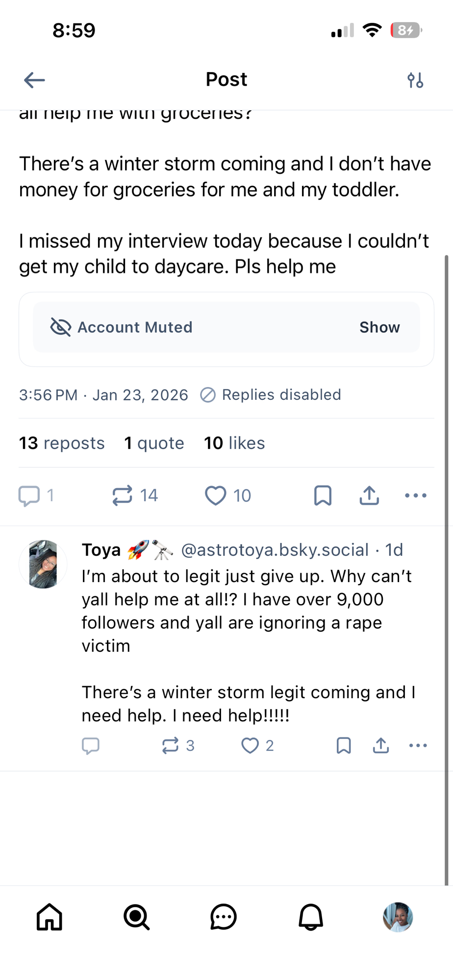Open the Notifications bell tab

click(311, 917)
